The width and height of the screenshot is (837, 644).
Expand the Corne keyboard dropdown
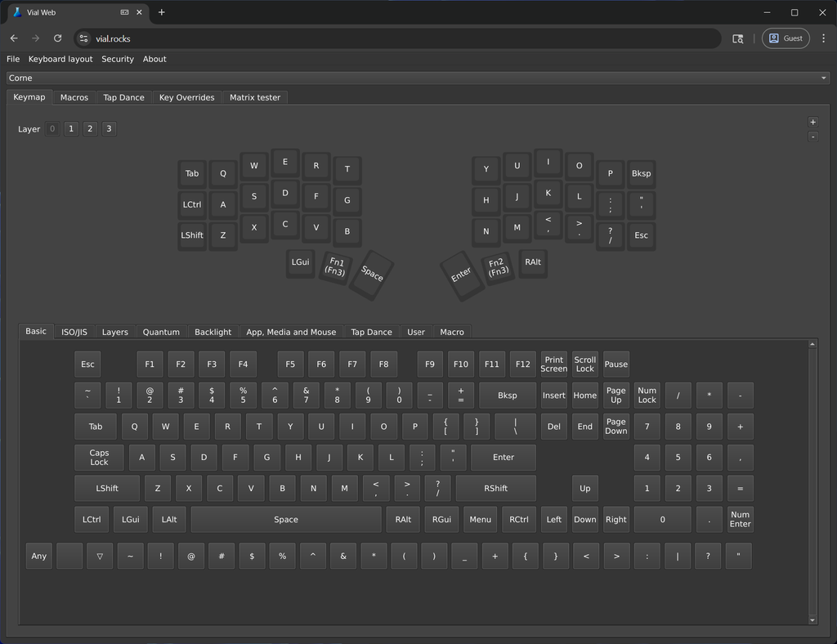tap(418, 78)
